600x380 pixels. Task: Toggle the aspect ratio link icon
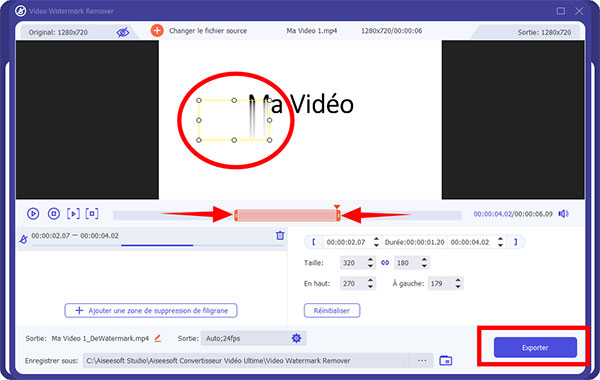coord(385,263)
